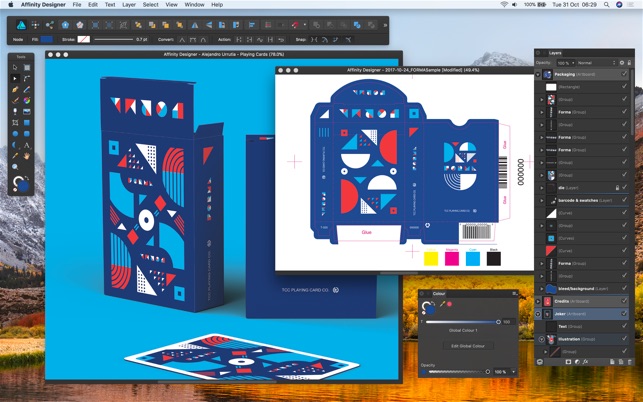Viewport: 643px width, 402px height.
Task: Uncheck visibility of Credits artboard
Action: pyautogui.click(x=624, y=301)
